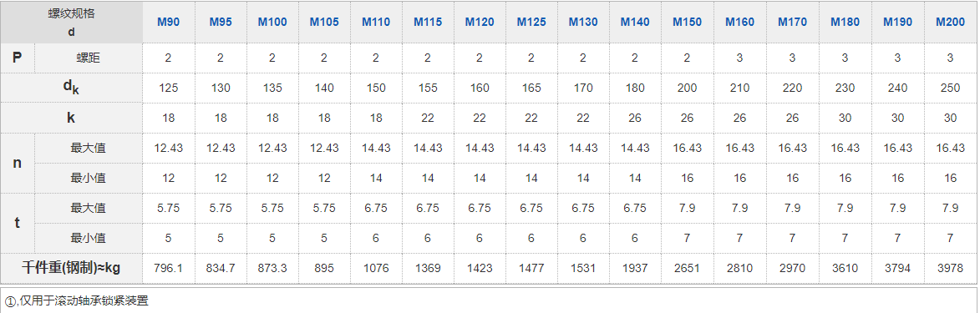Select the footnote about 滚动轴承锁紧装置
This screenshot has width=980, height=313.
point(77,300)
